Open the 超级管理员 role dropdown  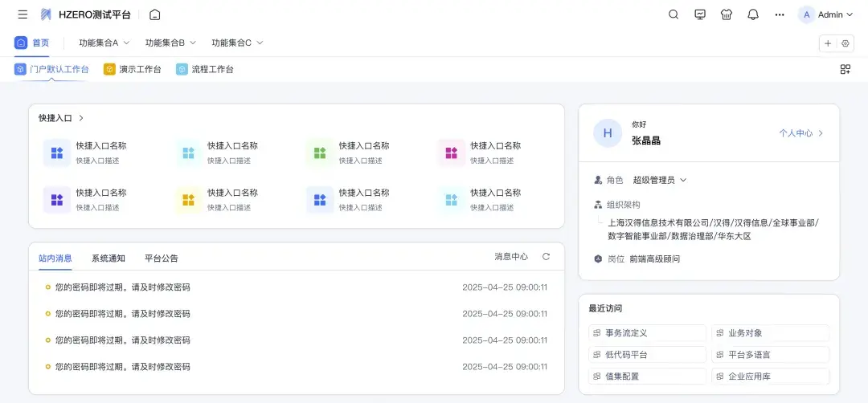pyautogui.click(x=660, y=180)
